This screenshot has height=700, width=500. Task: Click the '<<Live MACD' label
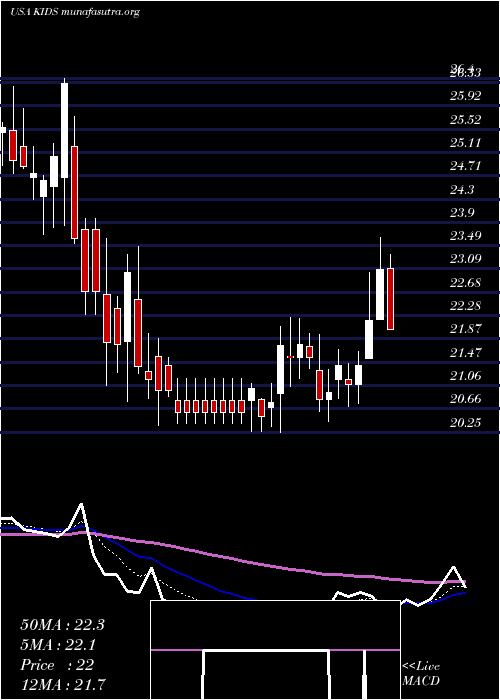[421, 673]
